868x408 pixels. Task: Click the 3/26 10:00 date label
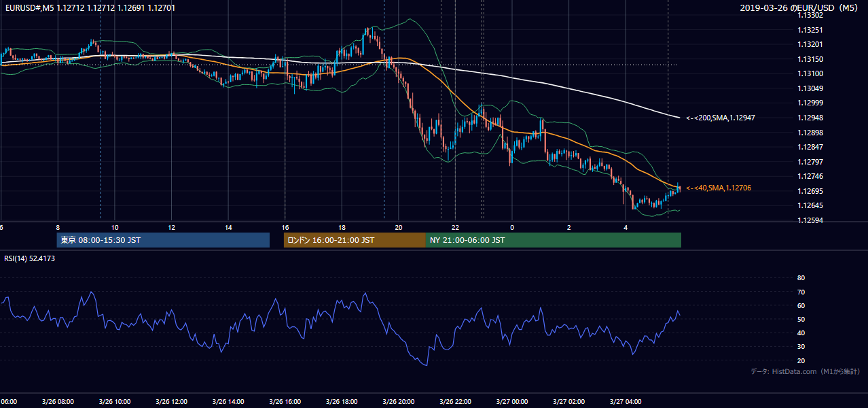tap(114, 402)
